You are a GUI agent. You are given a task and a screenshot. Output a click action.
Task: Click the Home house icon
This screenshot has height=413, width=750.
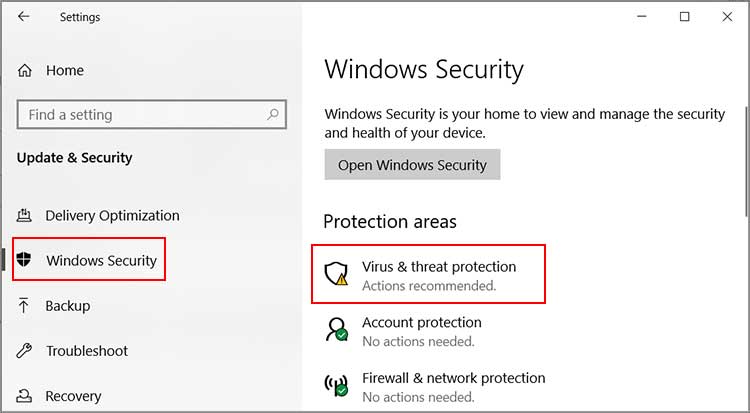tap(26, 71)
